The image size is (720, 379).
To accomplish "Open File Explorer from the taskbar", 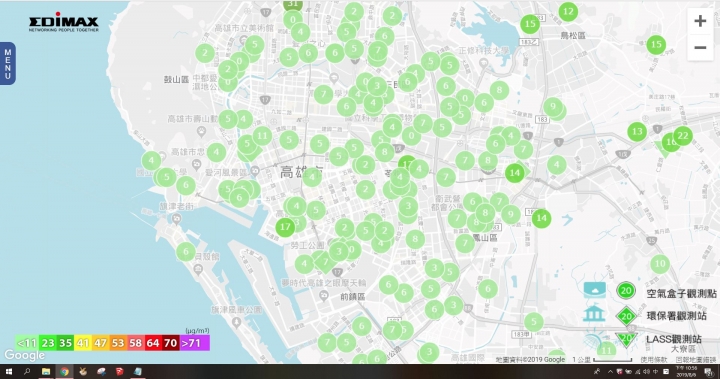I will (45, 372).
